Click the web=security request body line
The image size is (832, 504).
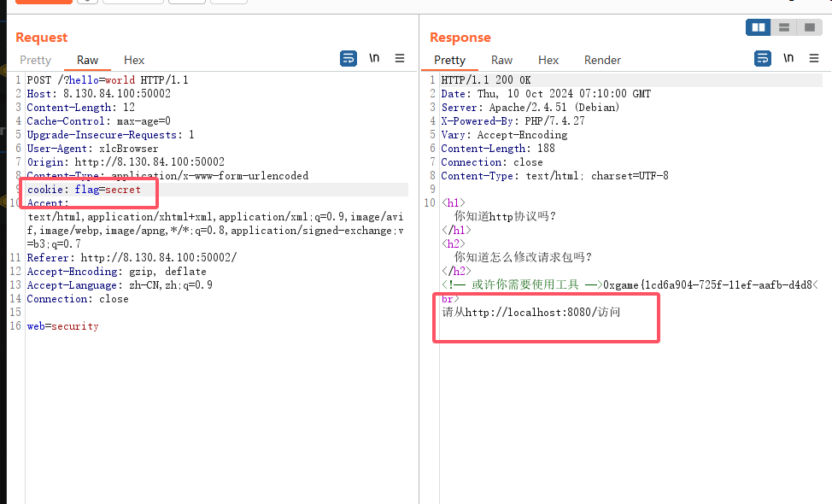(x=62, y=326)
